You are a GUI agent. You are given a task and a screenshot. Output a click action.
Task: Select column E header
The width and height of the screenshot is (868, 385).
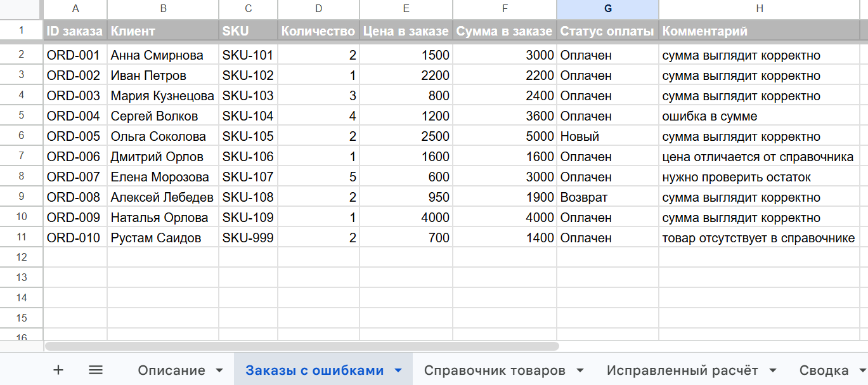(406, 9)
